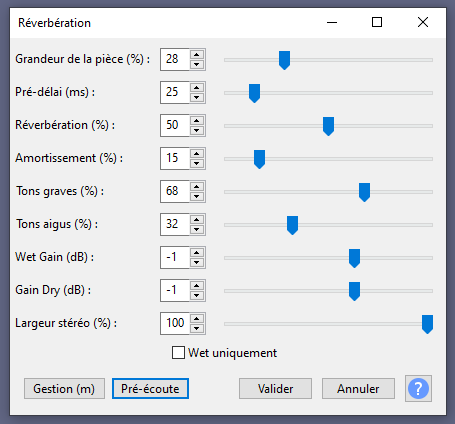Screen dimensions: 455x424
Task: Confirm settings with the Valider button
Action: pyautogui.click(x=275, y=389)
